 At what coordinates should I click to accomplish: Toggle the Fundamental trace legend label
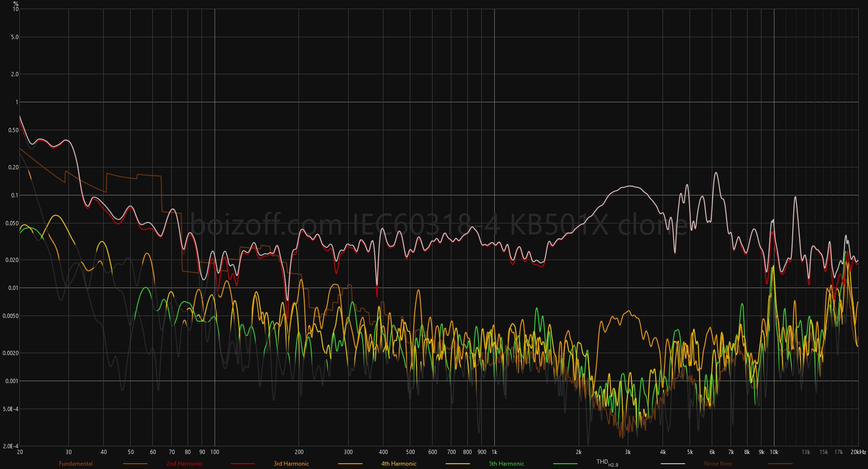tap(76, 464)
